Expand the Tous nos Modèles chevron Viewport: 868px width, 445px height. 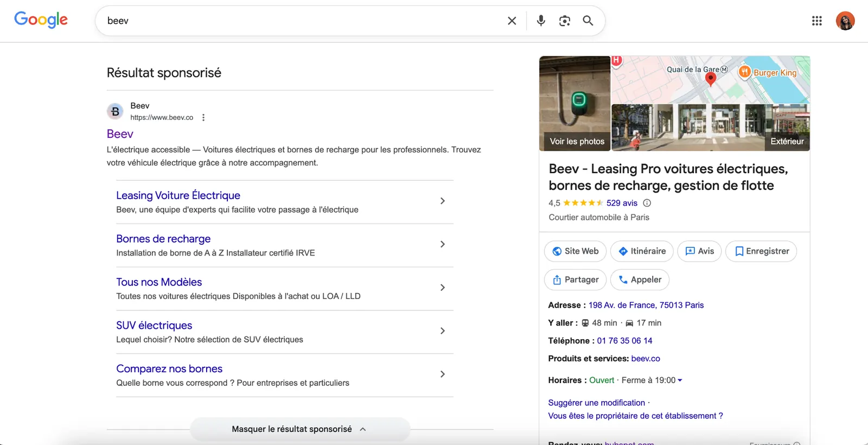point(443,288)
